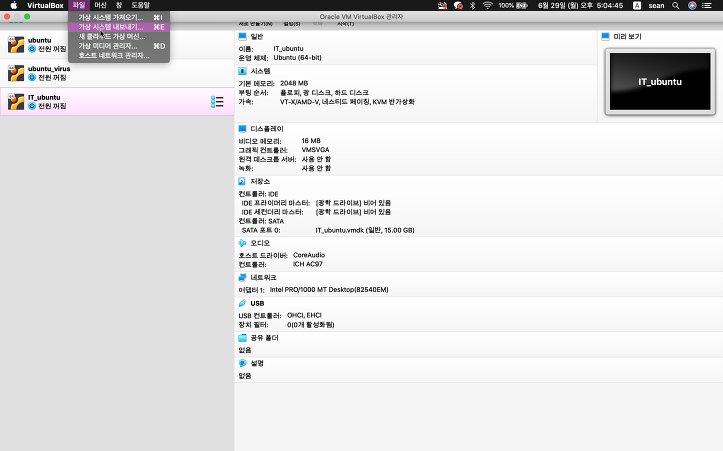723x451 pixels.
Task: Open Bluetooth status in the menu bar
Action: click(473, 6)
